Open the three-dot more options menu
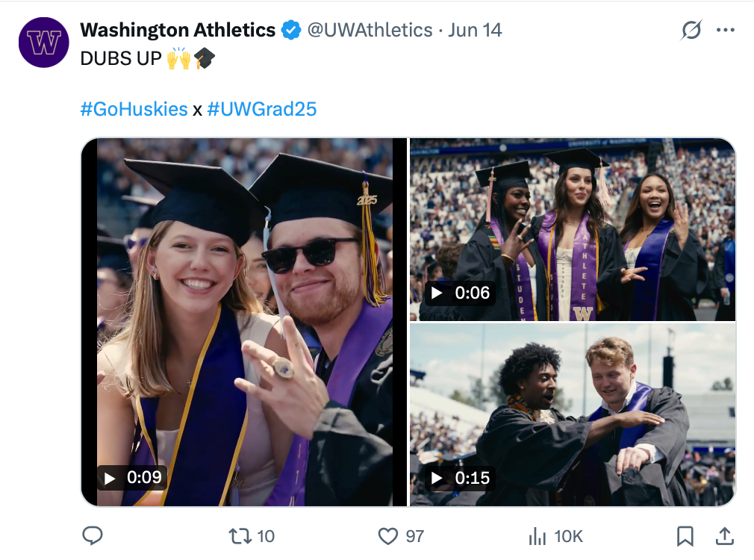This screenshot has width=754, height=560. [725, 30]
